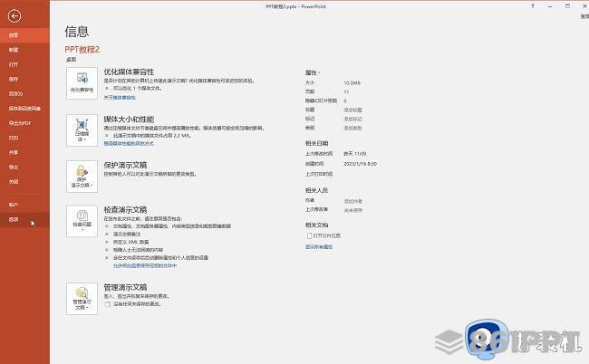Open the 导出 (Export) page
589x364 pixels.
(x=24, y=168)
